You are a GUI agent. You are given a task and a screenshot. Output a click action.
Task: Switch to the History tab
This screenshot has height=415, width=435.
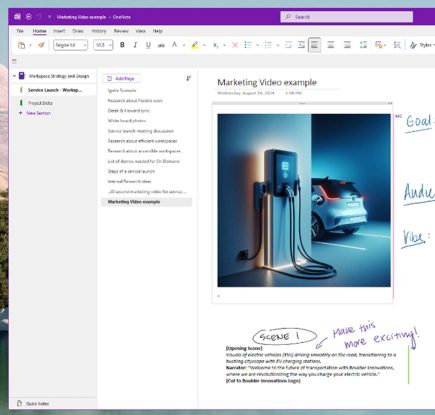click(x=99, y=31)
